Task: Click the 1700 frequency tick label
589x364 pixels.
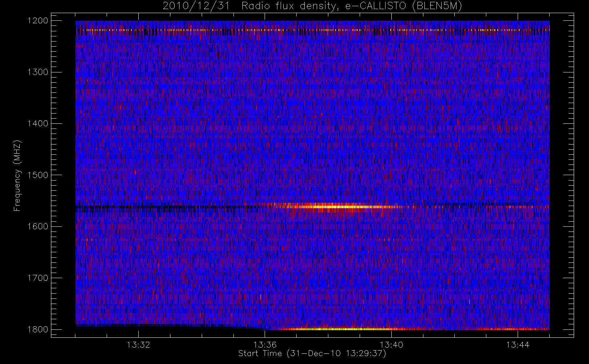Action: click(38, 278)
